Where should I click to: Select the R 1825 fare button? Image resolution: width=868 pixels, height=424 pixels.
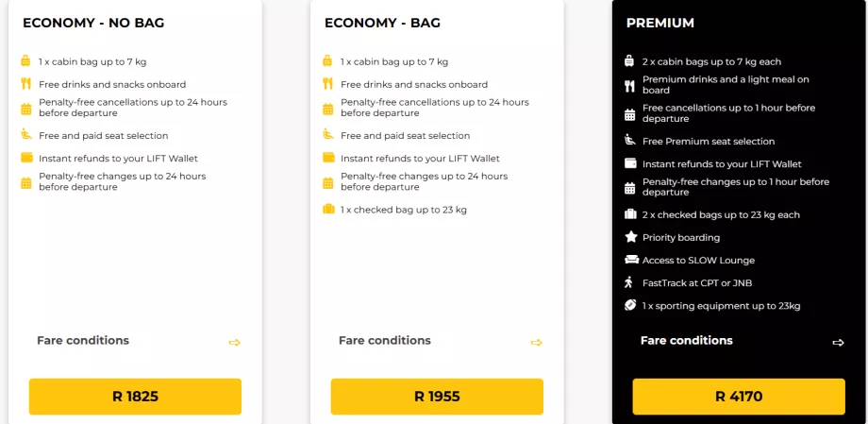coord(135,397)
